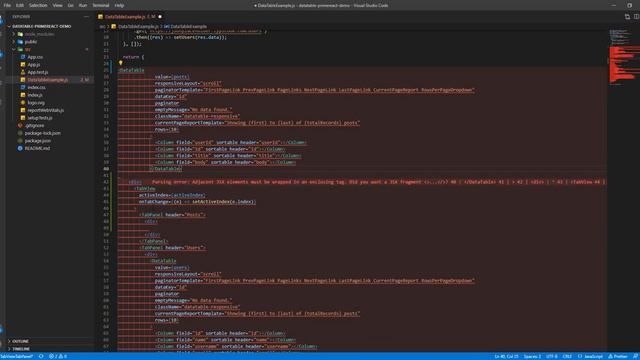The image size is (640, 360).
Task: Click the line 40 closing DataTable tag
Action: pos(165,169)
